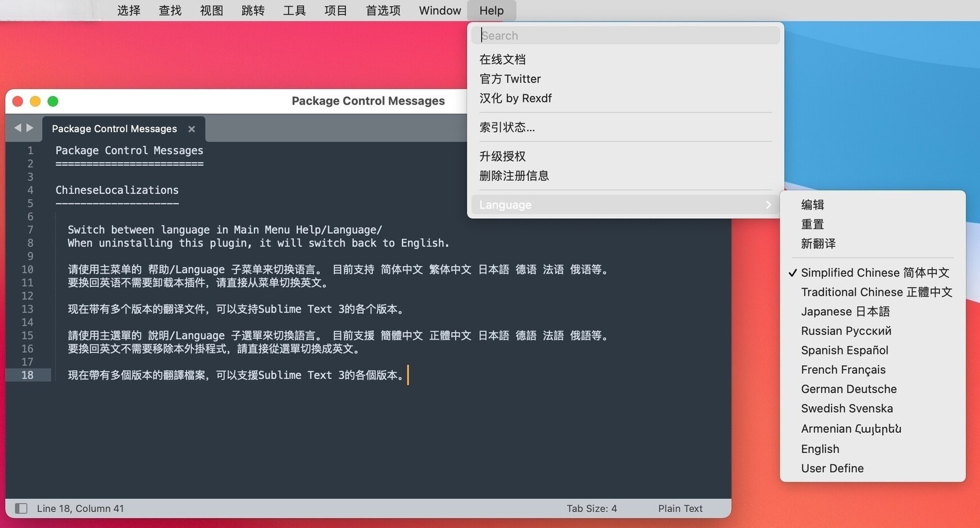Open the 选择 menu

pyautogui.click(x=129, y=11)
